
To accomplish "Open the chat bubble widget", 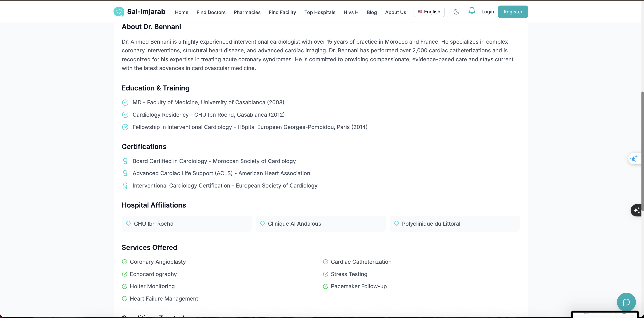I will click(626, 302).
